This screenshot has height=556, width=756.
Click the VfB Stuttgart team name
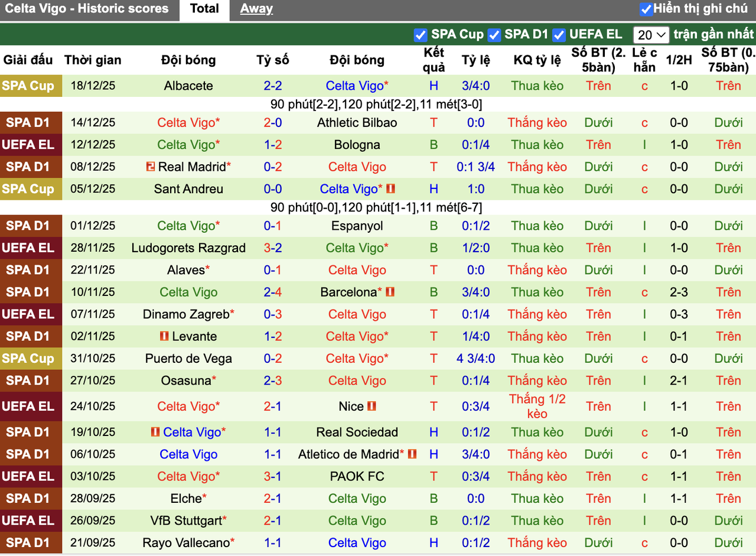click(186, 521)
